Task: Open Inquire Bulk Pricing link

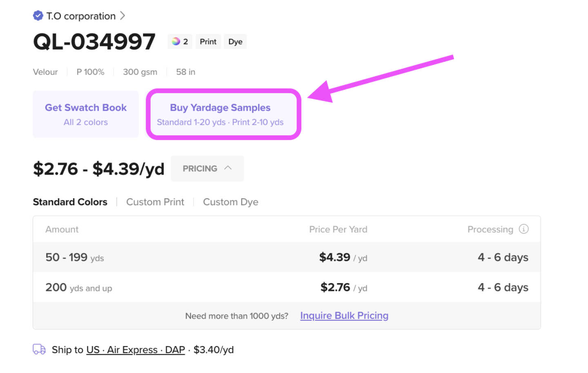Action: point(344,315)
